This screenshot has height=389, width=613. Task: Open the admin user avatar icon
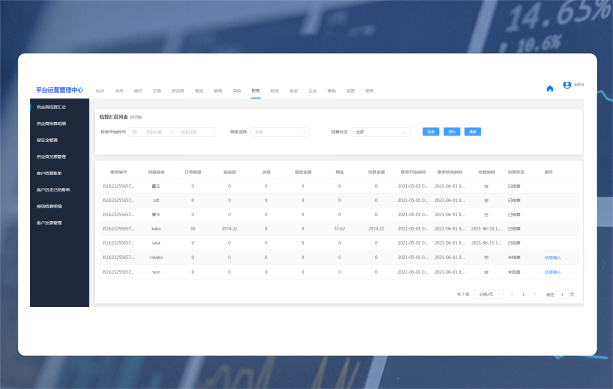567,85
